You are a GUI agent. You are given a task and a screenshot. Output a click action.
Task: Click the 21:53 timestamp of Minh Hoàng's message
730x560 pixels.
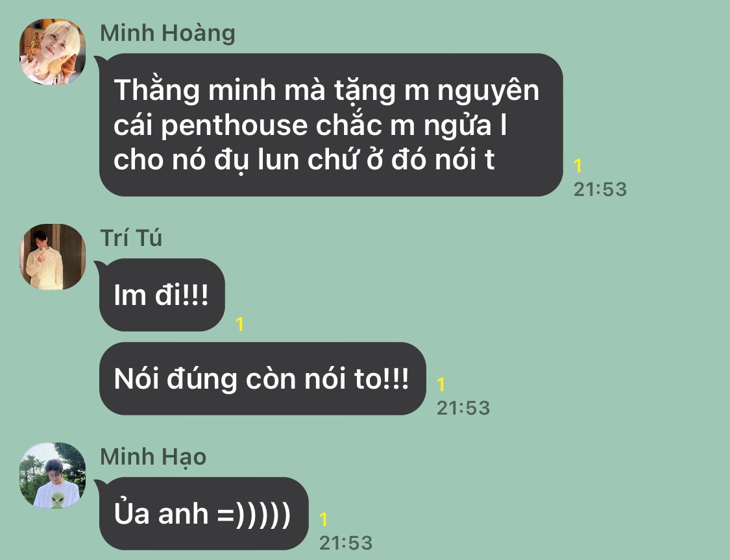click(600, 189)
